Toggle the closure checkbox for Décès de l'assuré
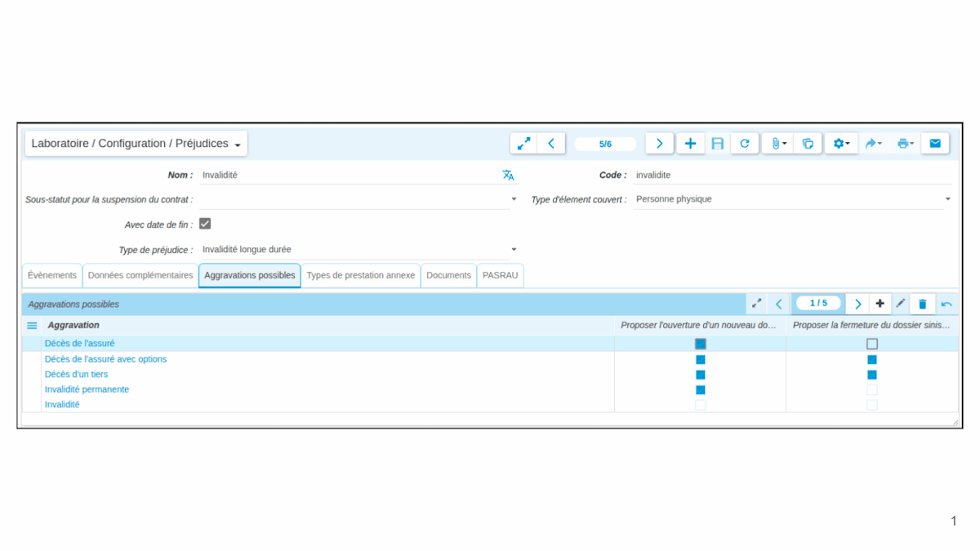The height and width of the screenshot is (551, 980). (x=872, y=344)
